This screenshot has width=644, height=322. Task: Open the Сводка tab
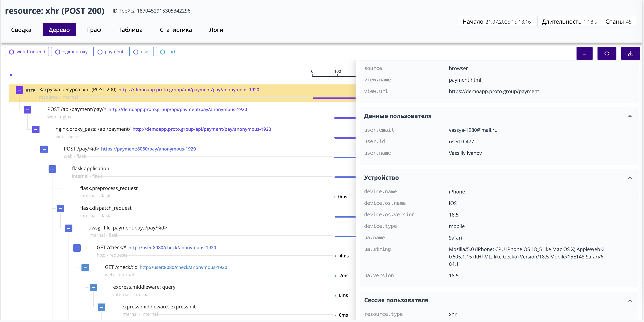[x=21, y=30]
